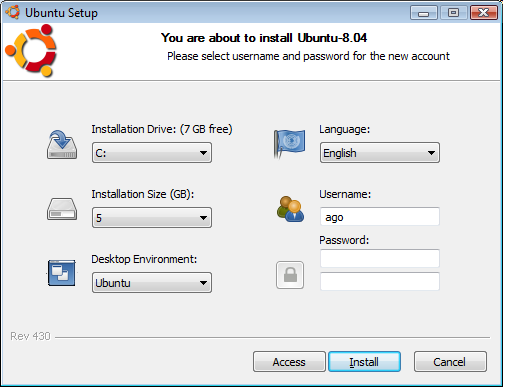Image resolution: width=505 pixels, height=390 pixels.
Task: Open the Desktop Environment Ubuntu dropdown
Action: 152,283
